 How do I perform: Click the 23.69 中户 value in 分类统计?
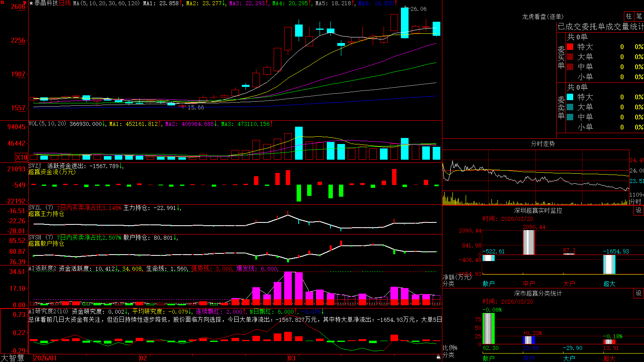[x=530, y=348]
